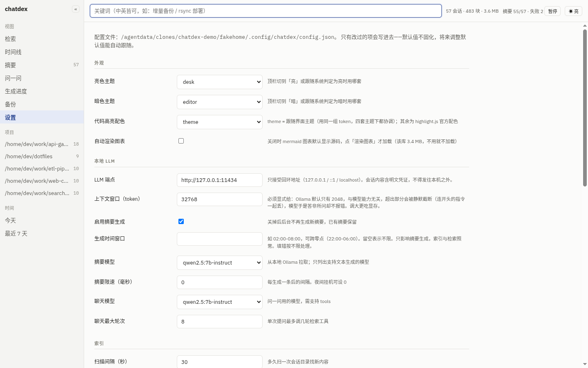Open the 聊天模型 dropdown
The image size is (588, 368).
[x=220, y=302]
